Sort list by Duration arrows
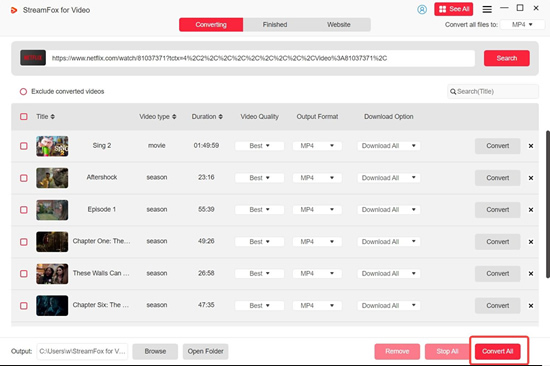This screenshot has height=366, width=550. (x=221, y=117)
